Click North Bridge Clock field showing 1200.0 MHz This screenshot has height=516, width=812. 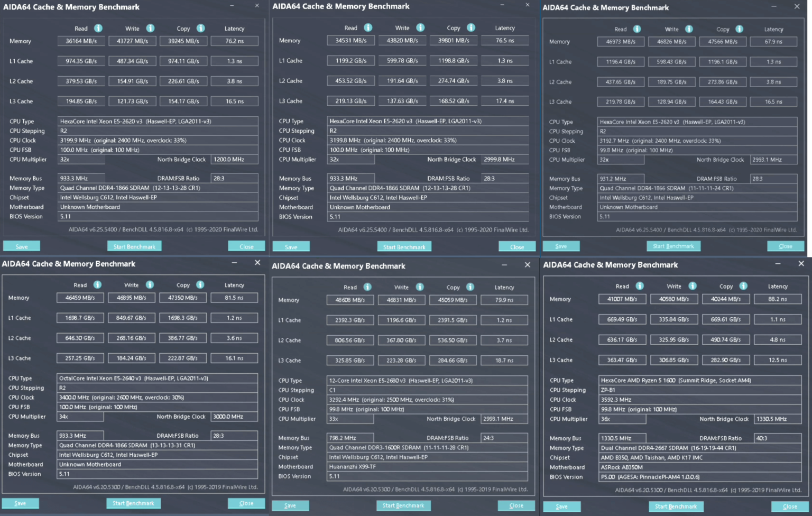point(235,159)
